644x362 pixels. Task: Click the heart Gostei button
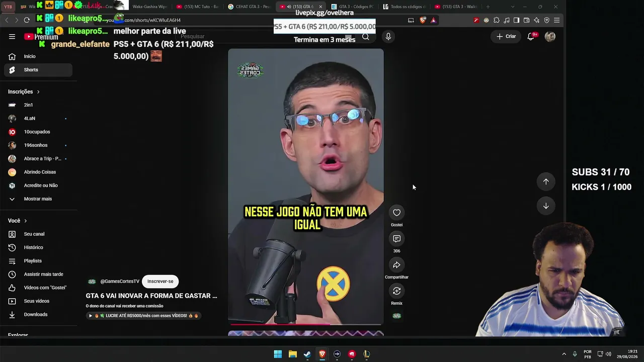(396, 213)
